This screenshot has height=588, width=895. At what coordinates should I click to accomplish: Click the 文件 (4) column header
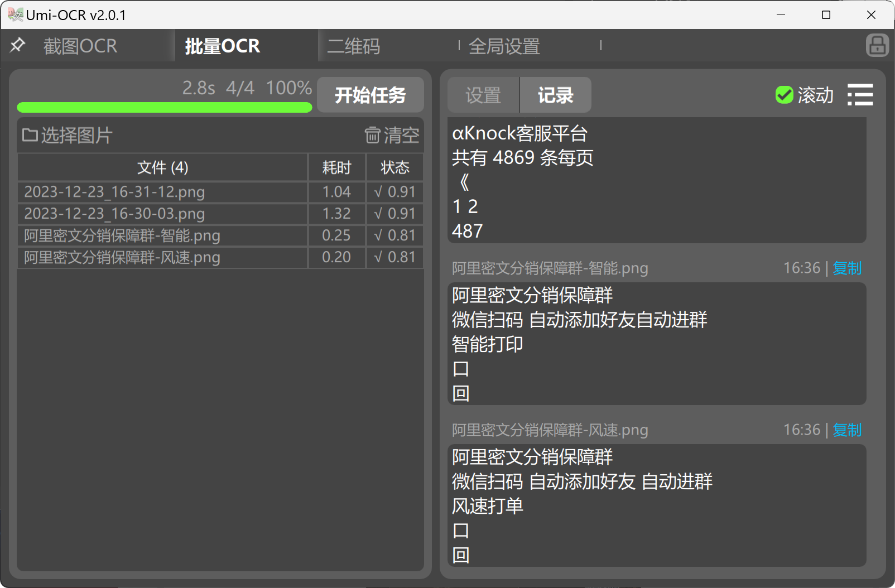click(162, 167)
